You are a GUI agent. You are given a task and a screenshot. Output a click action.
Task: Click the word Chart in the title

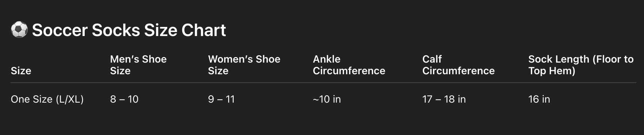(204, 30)
